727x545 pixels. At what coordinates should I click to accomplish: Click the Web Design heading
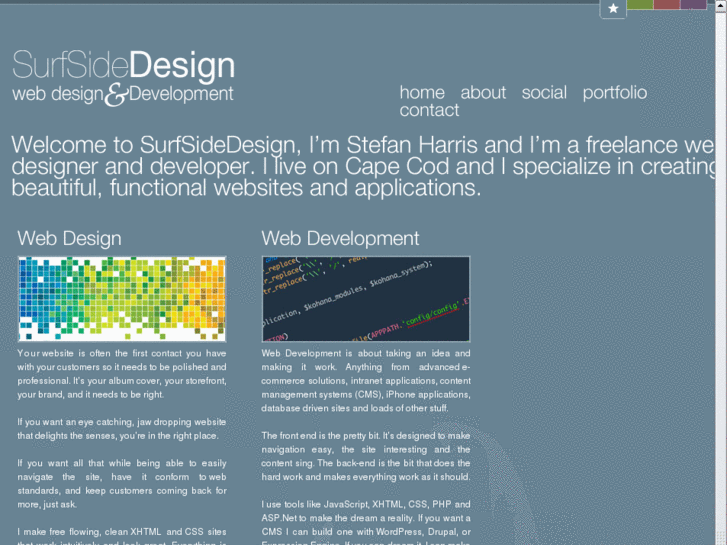tap(70, 238)
